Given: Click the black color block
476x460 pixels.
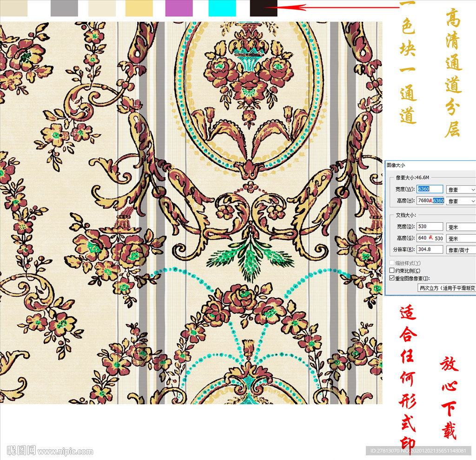Looking at the screenshot, I should (264, 8).
